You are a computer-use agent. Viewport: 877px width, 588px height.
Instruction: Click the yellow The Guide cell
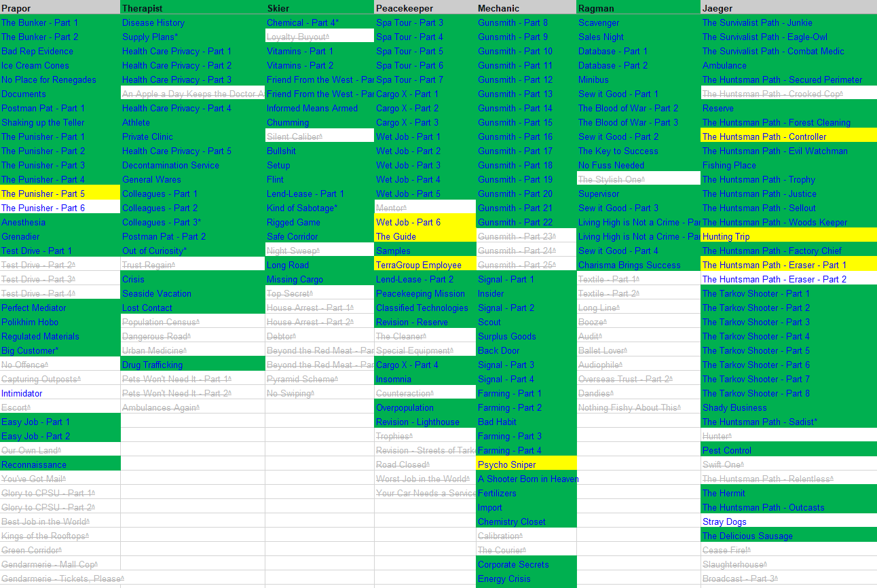pos(426,236)
